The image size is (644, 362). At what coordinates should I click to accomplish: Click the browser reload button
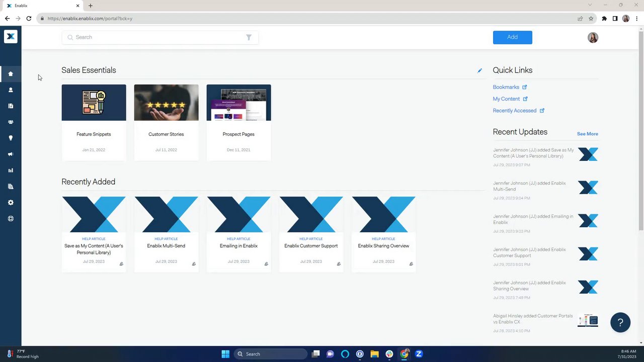coord(29,19)
